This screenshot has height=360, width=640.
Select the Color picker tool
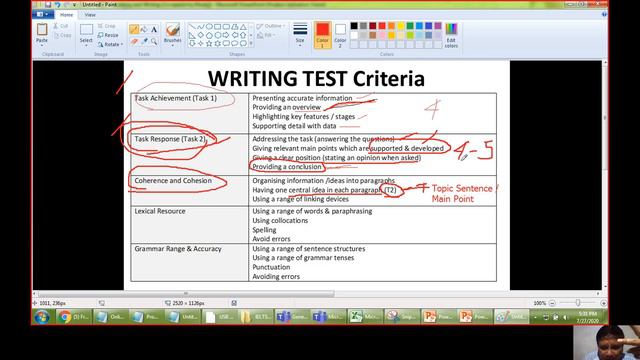[x=144, y=41]
